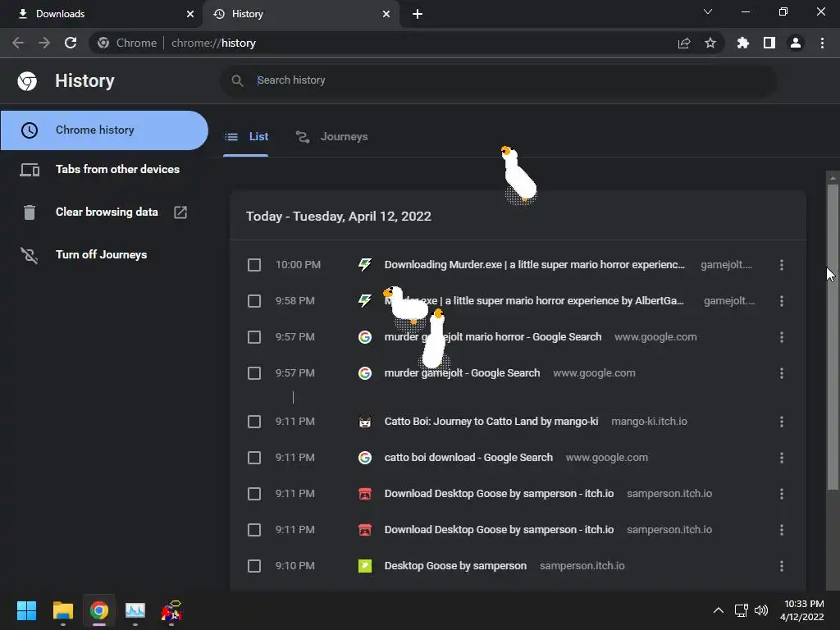The height and width of the screenshot is (630, 840).
Task: Check the 9:58 PM gamejolt entry checkbox
Action: click(x=254, y=300)
